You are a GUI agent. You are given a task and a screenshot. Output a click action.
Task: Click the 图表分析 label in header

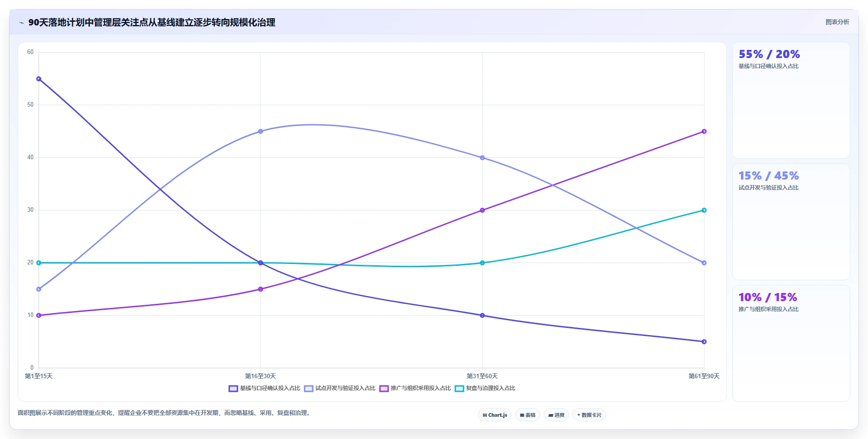pyautogui.click(x=837, y=22)
